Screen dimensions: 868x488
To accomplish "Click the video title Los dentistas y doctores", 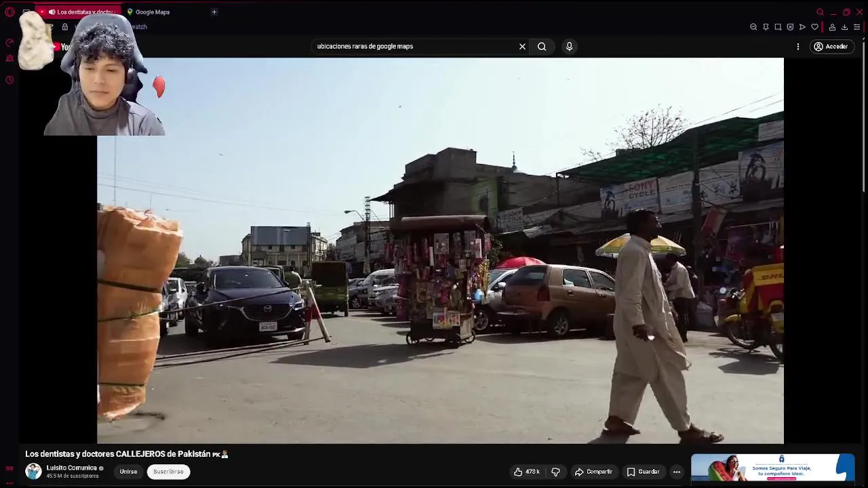I will (x=127, y=454).
